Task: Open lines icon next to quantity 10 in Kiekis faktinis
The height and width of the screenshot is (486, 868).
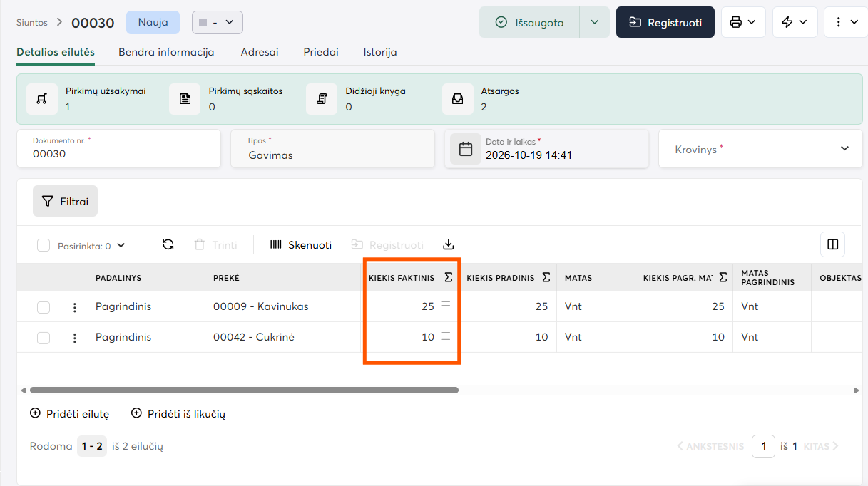Action: pos(446,336)
